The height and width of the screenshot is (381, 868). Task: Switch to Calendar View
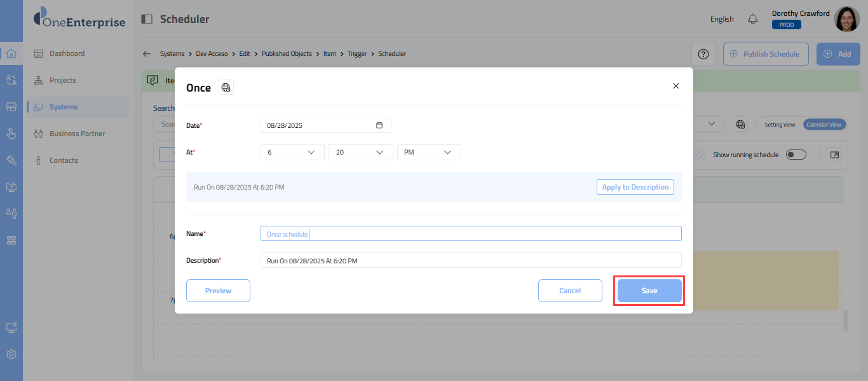pyautogui.click(x=824, y=125)
